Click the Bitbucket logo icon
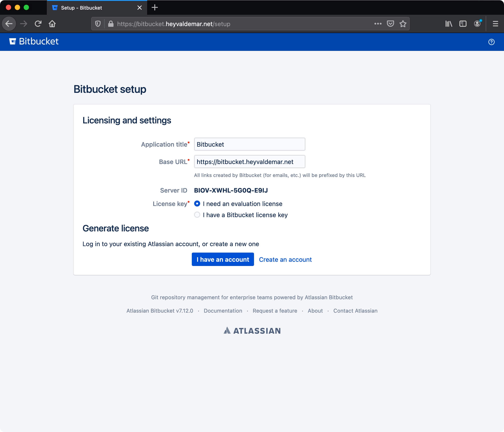This screenshot has width=504, height=432. click(x=12, y=42)
